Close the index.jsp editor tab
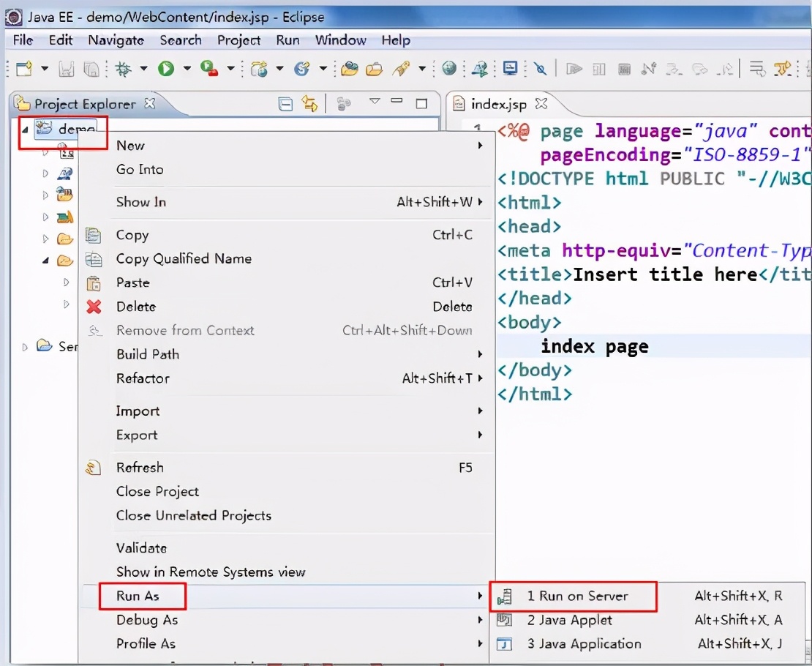This screenshot has width=812, height=666. pyautogui.click(x=541, y=103)
